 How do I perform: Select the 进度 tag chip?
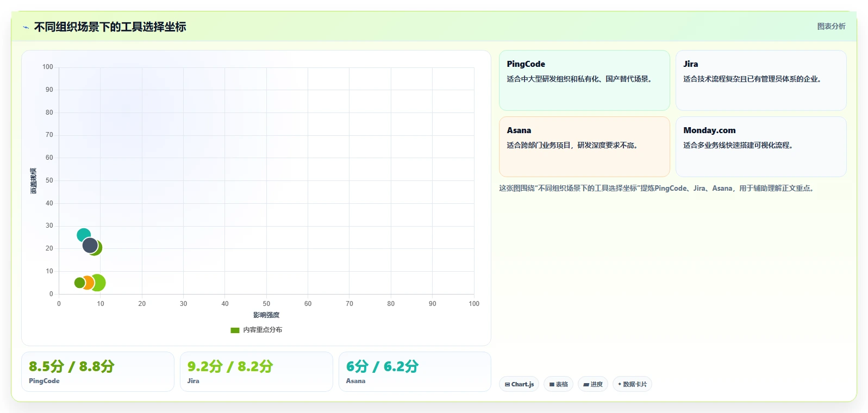(x=593, y=384)
